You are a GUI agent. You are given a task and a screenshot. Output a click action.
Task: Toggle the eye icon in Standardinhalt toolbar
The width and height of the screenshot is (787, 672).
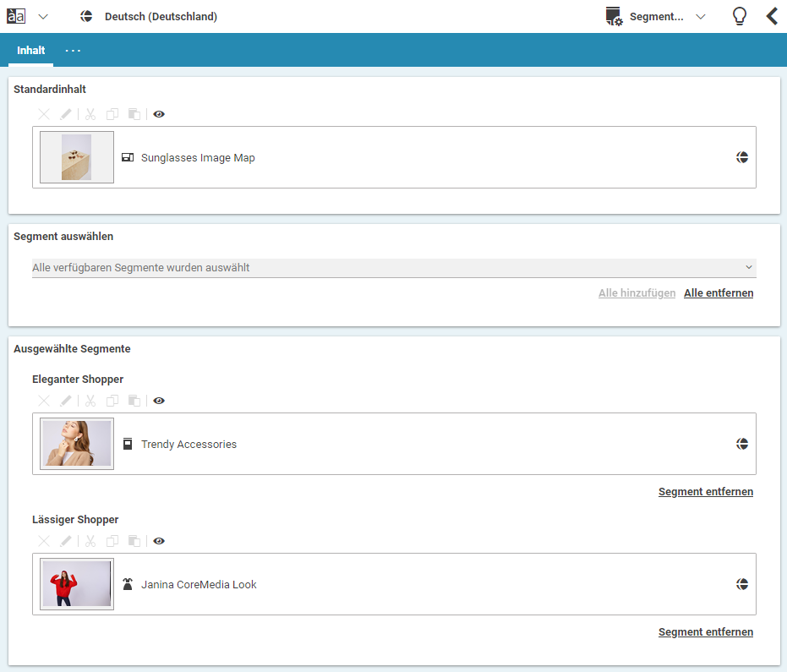click(x=159, y=114)
